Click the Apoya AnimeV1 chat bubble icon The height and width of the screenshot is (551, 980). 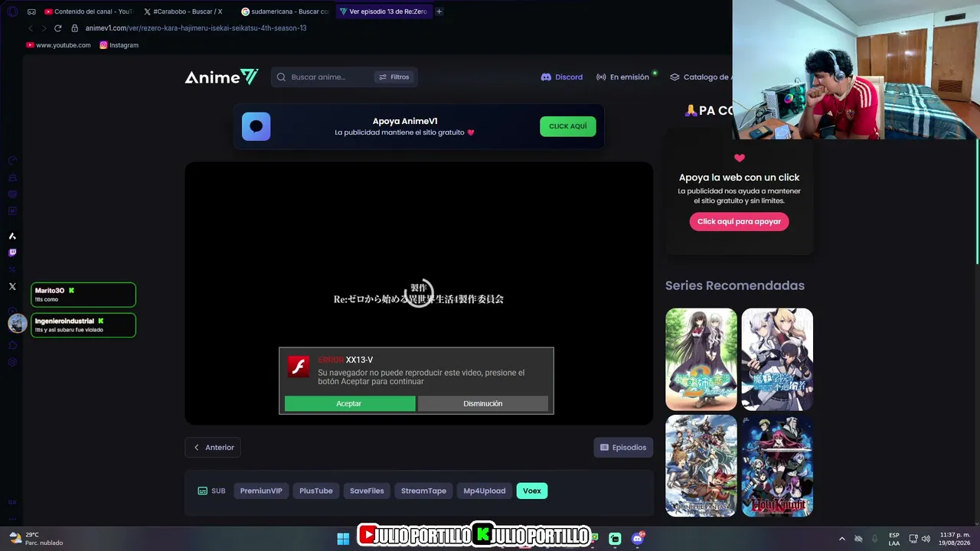pos(256,126)
